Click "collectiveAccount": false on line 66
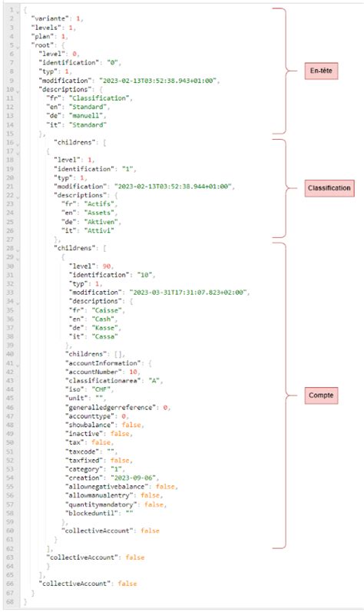Image resolution: width=364 pixels, height=612 pixels. tap(88, 584)
